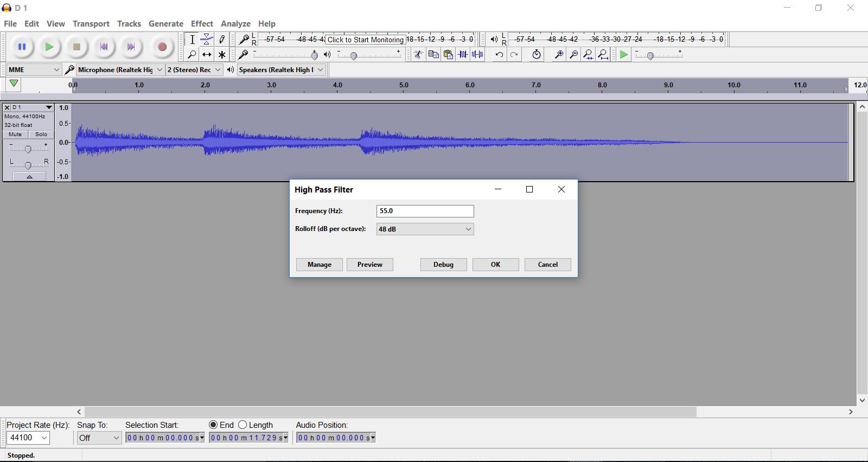The height and width of the screenshot is (462, 868).
Task: Open the Selection Start time format dropdown
Action: coord(202,438)
